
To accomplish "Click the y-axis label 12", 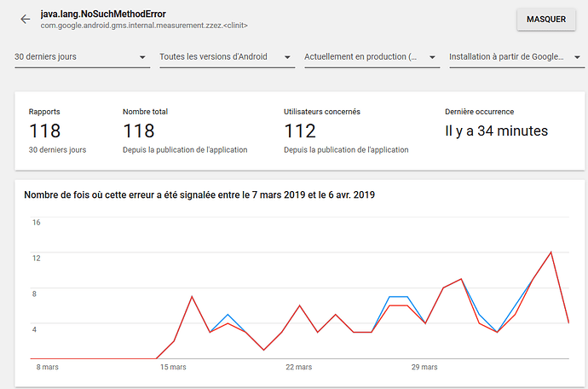I will 36,258.
